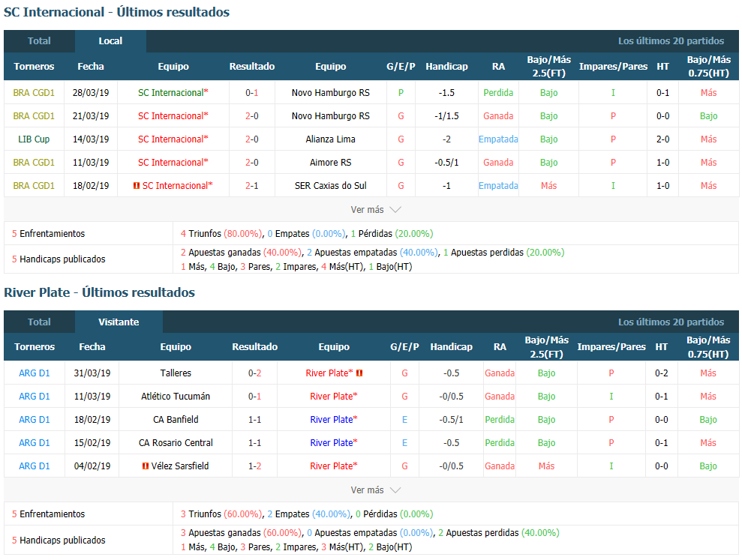This screenshot has height=560, width=742.
Task: Select the Local tab
Action: click(110, 41)
